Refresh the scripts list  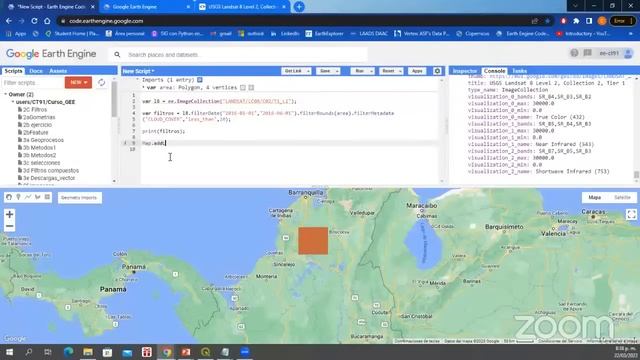click(x=101, y=82)
